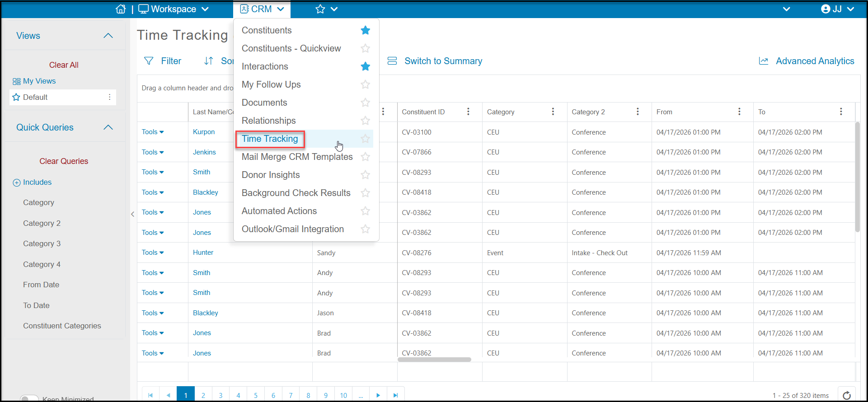
Task: Toggle the Keep Minimized switch
Action: [x=29, y=399]
